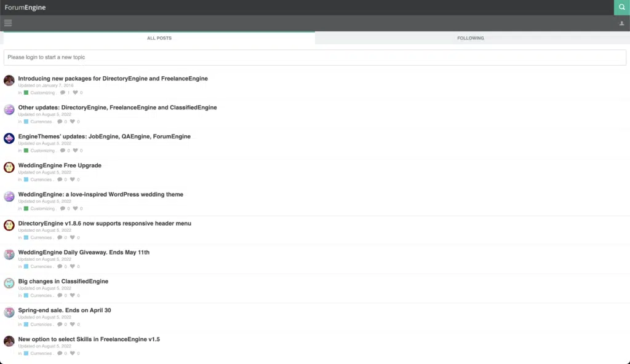
Task: Click avatar of 'New option to select Skills' post
Action: click(9, 341)
